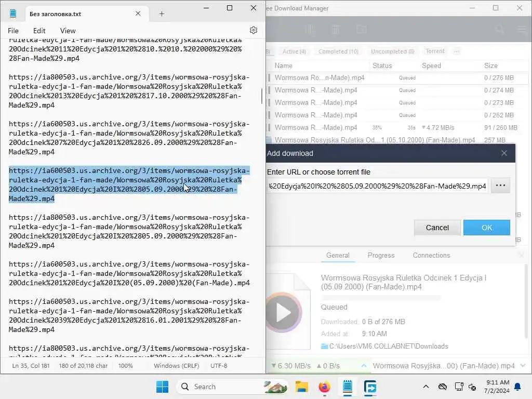Confirm the download with OK
532x399 pixels.
pos(486,228)
